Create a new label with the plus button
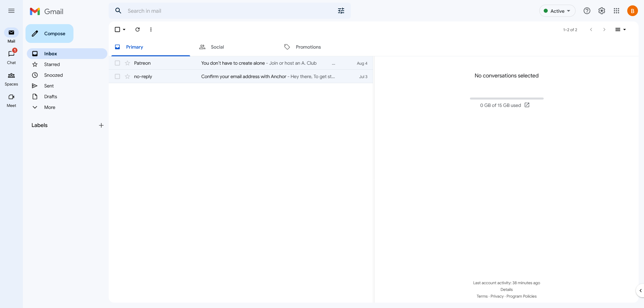 coord(101,125)
